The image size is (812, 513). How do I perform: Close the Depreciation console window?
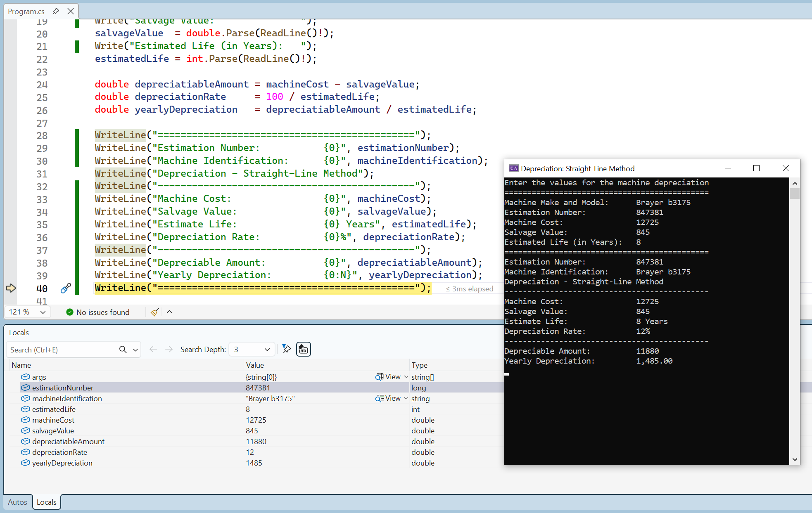click(786, 168)
